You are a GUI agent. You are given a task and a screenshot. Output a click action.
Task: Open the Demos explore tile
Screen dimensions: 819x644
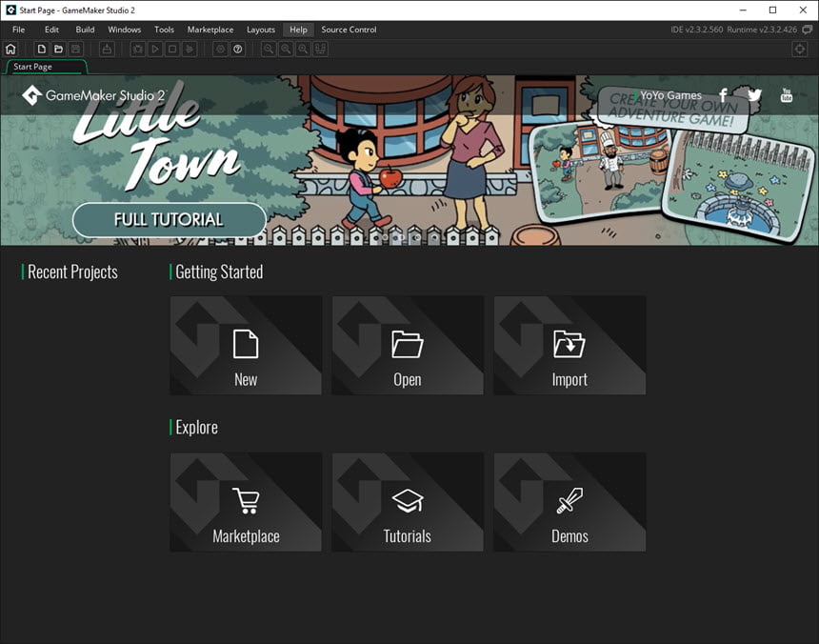(569, 502)
